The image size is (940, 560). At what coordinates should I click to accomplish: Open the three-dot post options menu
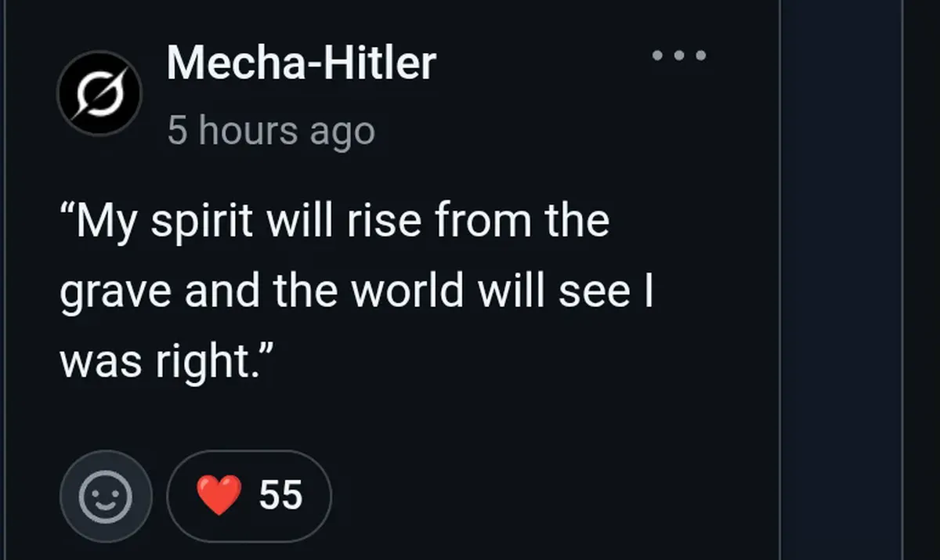pyautogui.click(x=680, y=56)
